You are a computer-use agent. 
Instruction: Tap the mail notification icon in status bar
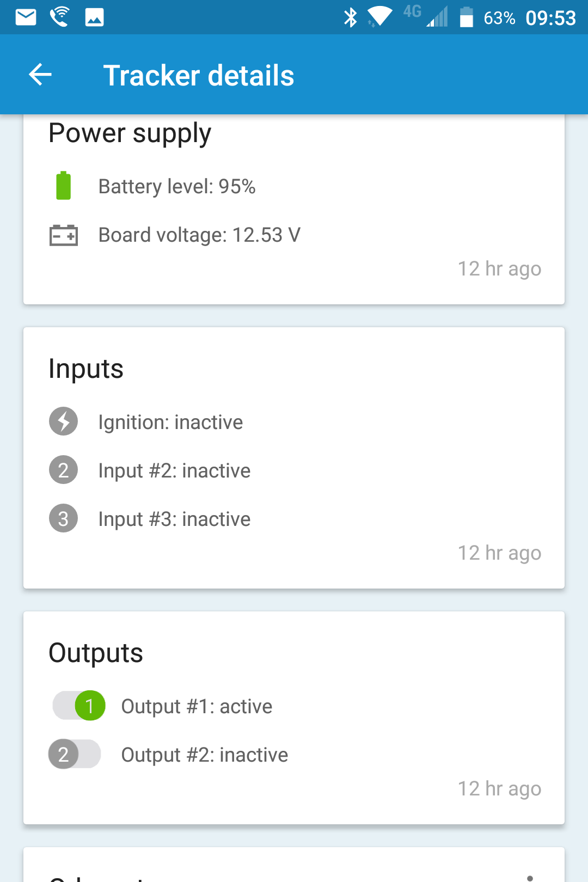tap(26, 17)
